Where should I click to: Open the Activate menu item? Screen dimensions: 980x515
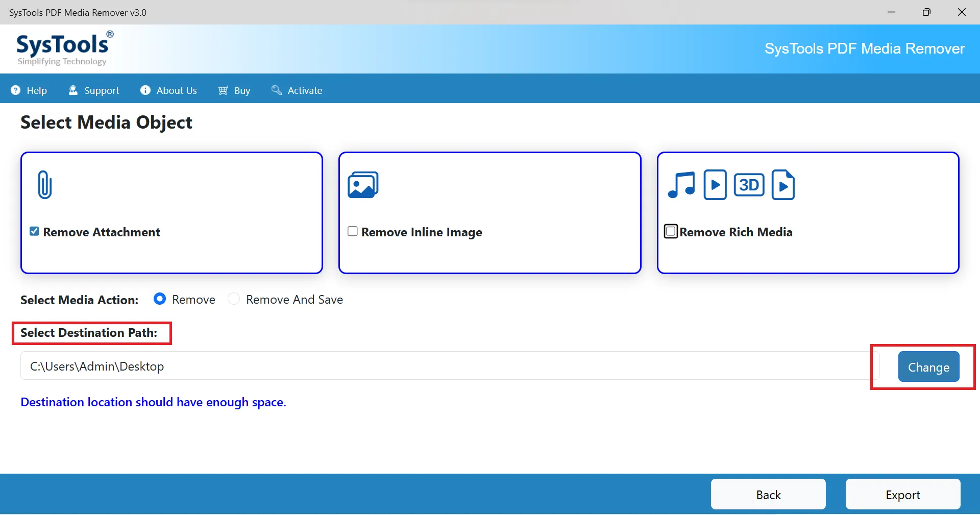pyautogui.click(x=297, y=90)
